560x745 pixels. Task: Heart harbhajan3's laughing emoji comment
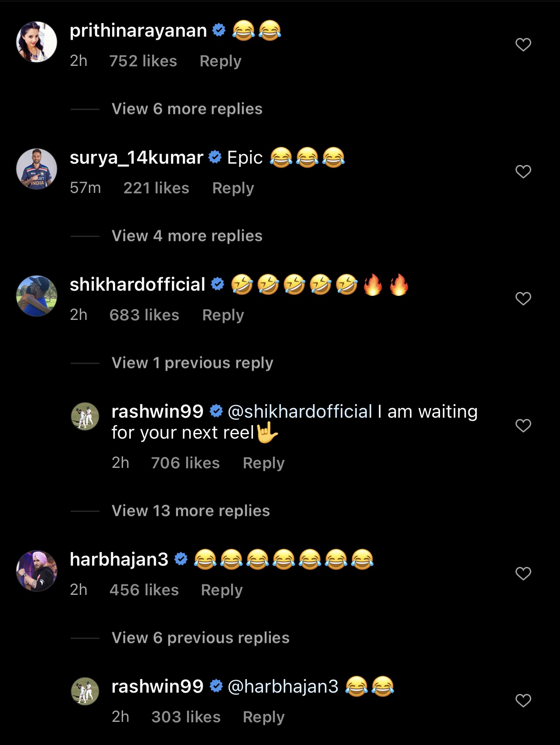(x=523, y=573)
